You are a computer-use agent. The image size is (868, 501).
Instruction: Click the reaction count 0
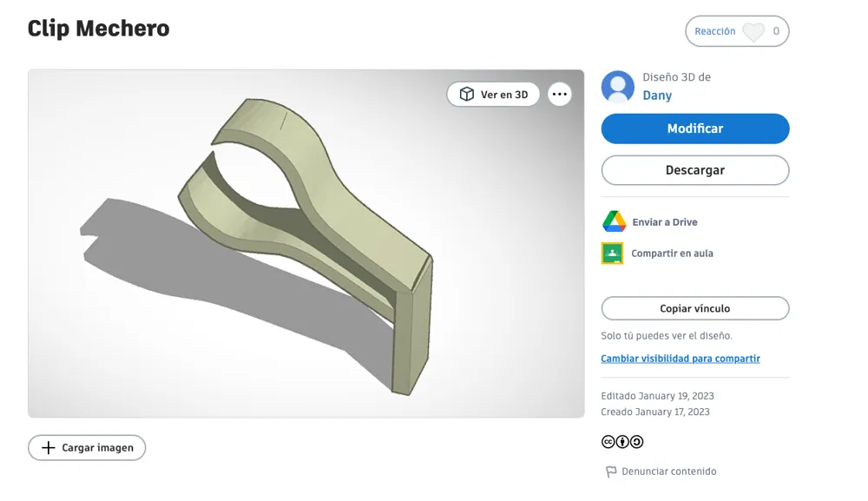tap(776, 31)
